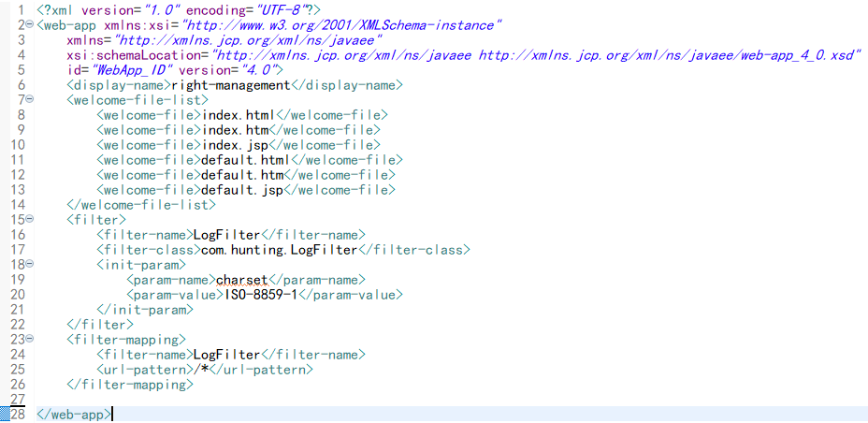Click the closing </web-app> tag on line 28
The height and width of the screenshot is (423, 868).
pos(74,414)
